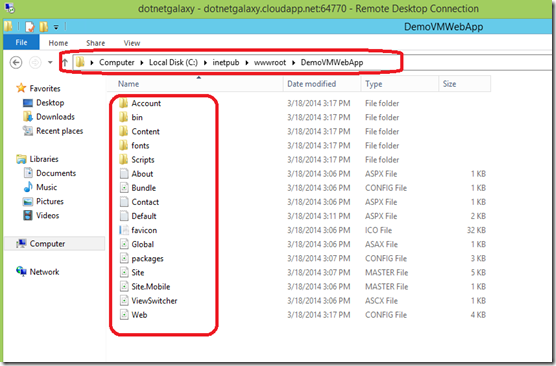Expand arrow before Computer in address bar
Image resolution: width=556 pixels, height=366 pixels.
coord(92,63)
